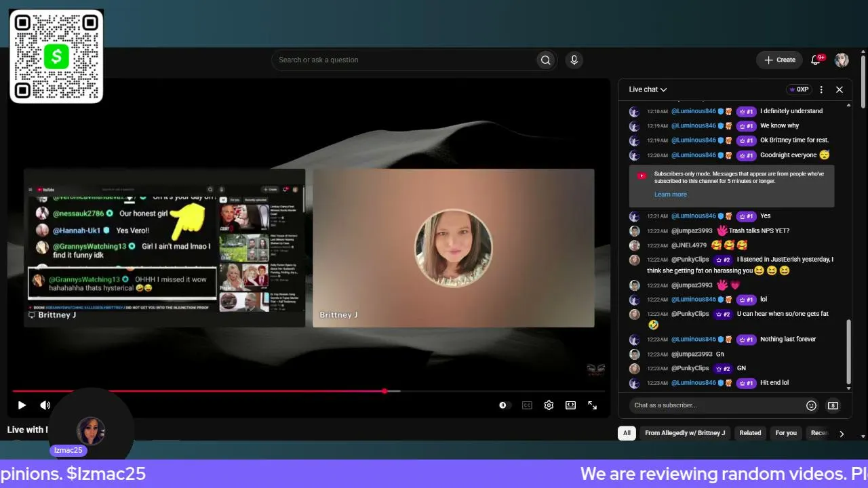The image size is (868, 488).
Task: Click @JNEL4979 username in chat
Action: [688, 245]
